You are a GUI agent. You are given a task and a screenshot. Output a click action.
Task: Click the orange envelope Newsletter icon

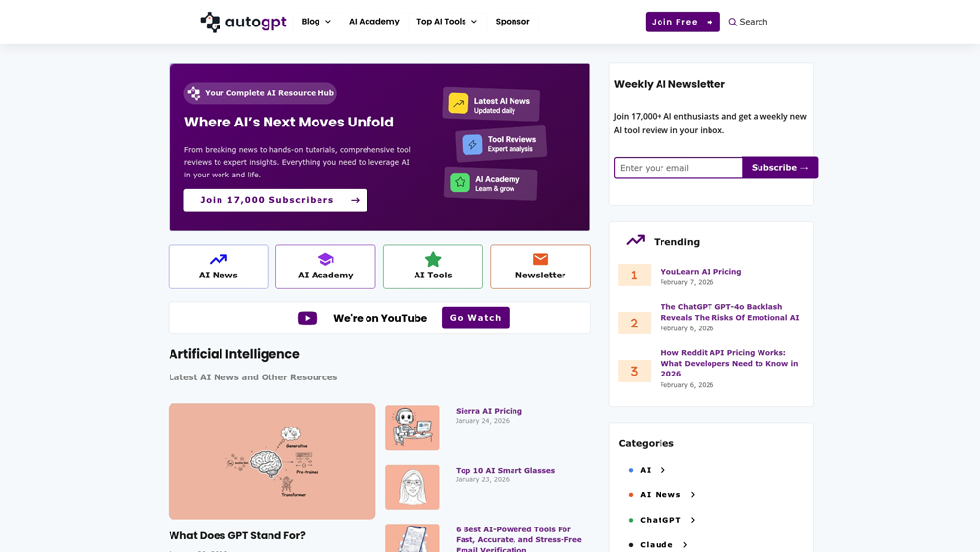click(541, 259)
